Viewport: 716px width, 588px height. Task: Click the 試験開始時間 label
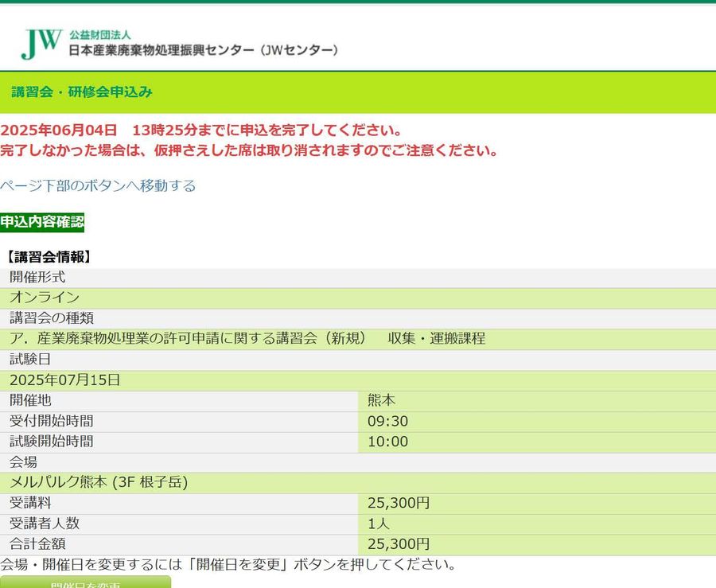pyautogui.click(x=51, y=442)
